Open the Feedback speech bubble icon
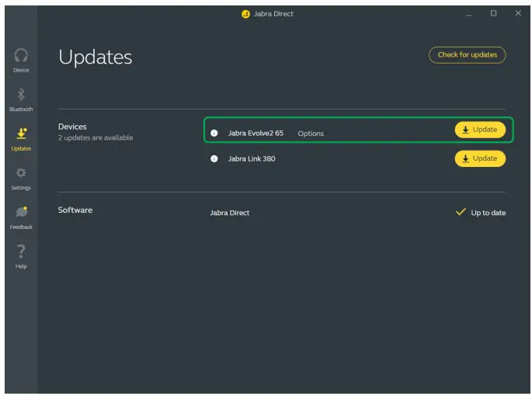Viewport: 532px width, 396px height. [22, 212]
